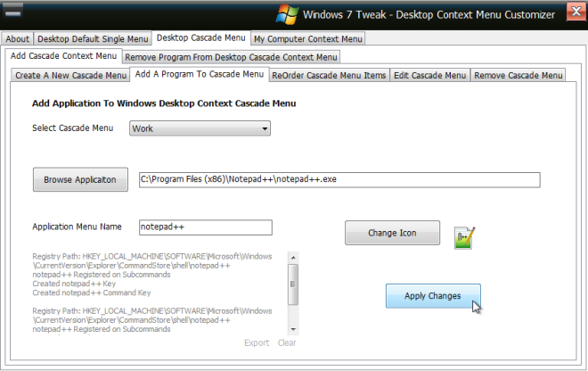Click the 'Select Cascade Menu' label
This screenshot has width=588, height=371.
[x=73, y=128]
